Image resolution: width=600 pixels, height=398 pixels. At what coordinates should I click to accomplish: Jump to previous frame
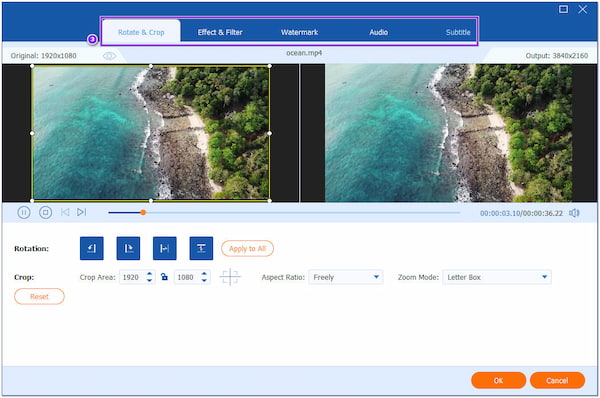click(x=65, y=212)
